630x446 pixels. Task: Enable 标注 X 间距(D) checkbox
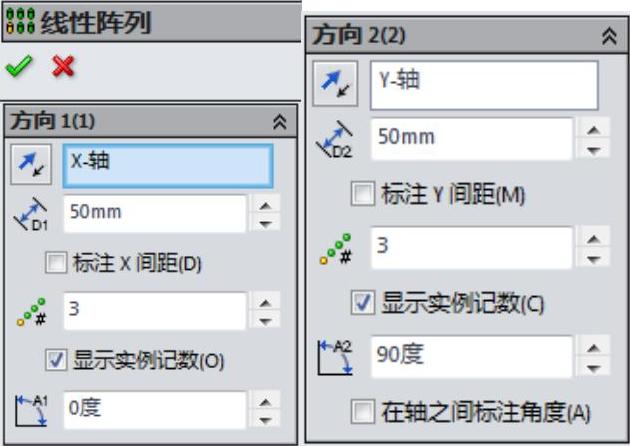click(56, 263)
